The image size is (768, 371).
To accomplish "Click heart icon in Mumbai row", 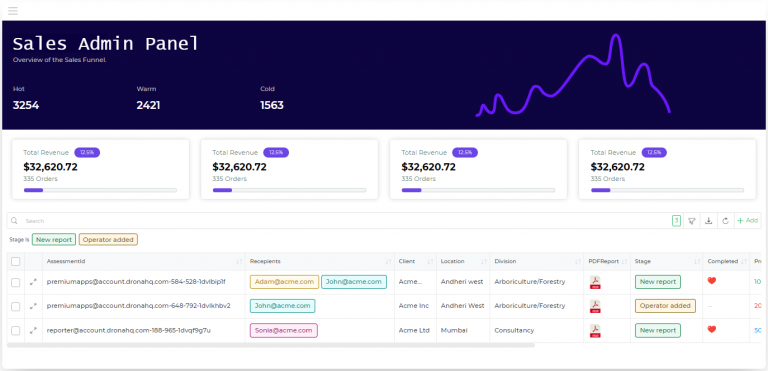I will point(712,329).
